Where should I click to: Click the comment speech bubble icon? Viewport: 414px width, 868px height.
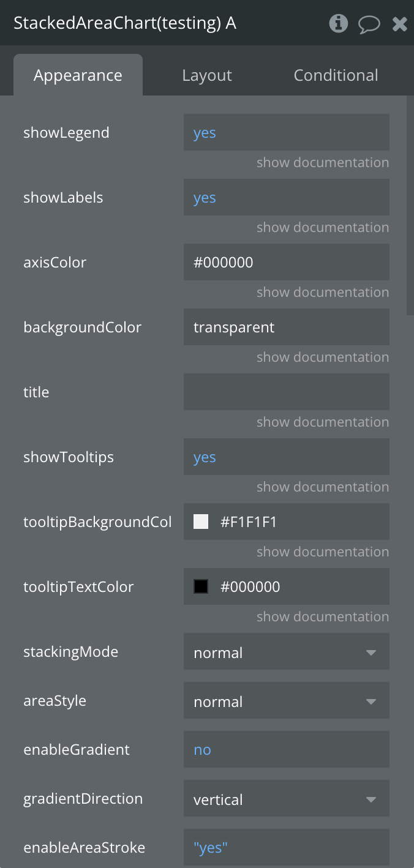(x=369, y=24)
